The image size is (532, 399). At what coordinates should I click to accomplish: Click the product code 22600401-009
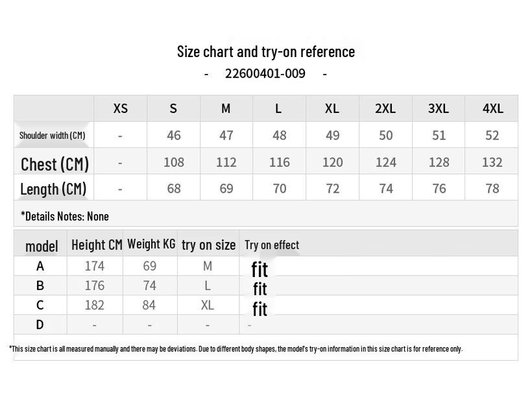[x=265, y=73]
